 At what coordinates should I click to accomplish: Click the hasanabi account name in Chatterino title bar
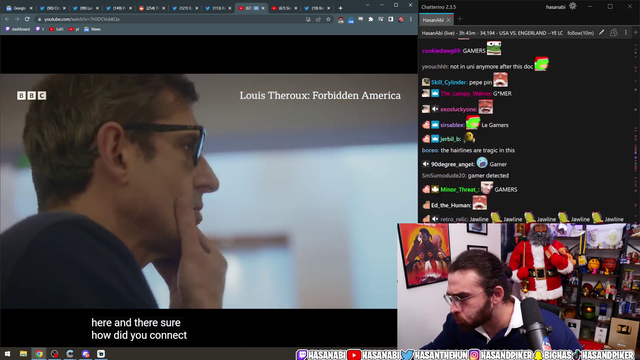pyautogui.click(x=555, y=7)
